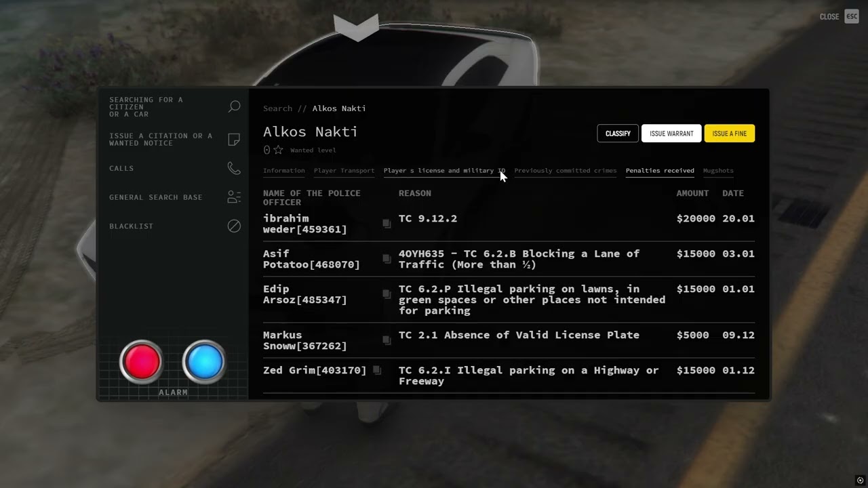The width and height of the screenshot is (868, 488).
Task: Click the REASON column header
Action: pyautogui.click(x=415, y=193)
